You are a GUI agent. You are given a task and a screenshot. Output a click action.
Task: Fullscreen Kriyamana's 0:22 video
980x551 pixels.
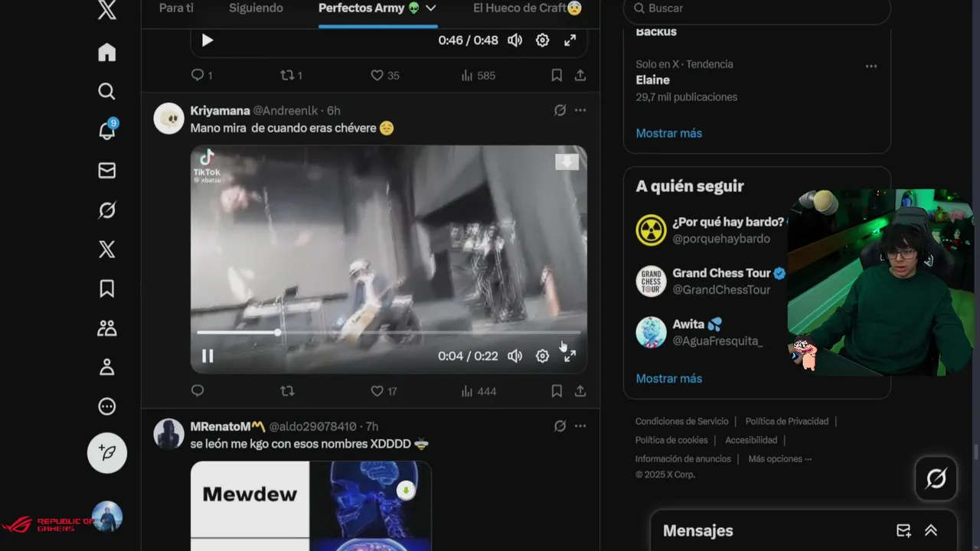point(570,356)
